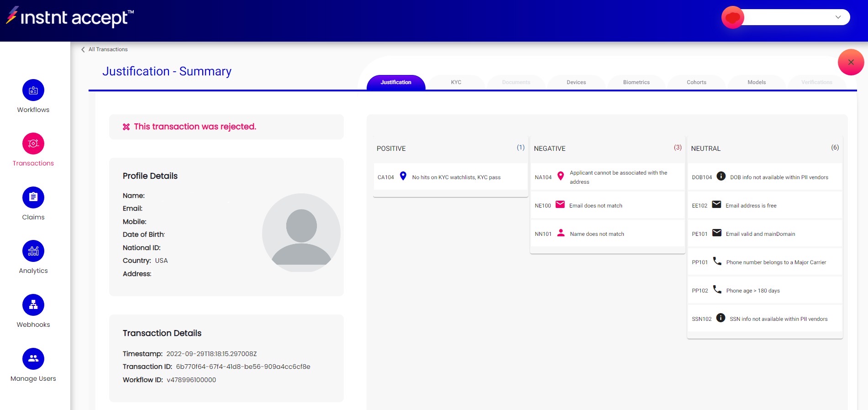868x410 pixels.
Task: Click the envelope icon beside PE101
Action: 717,233
